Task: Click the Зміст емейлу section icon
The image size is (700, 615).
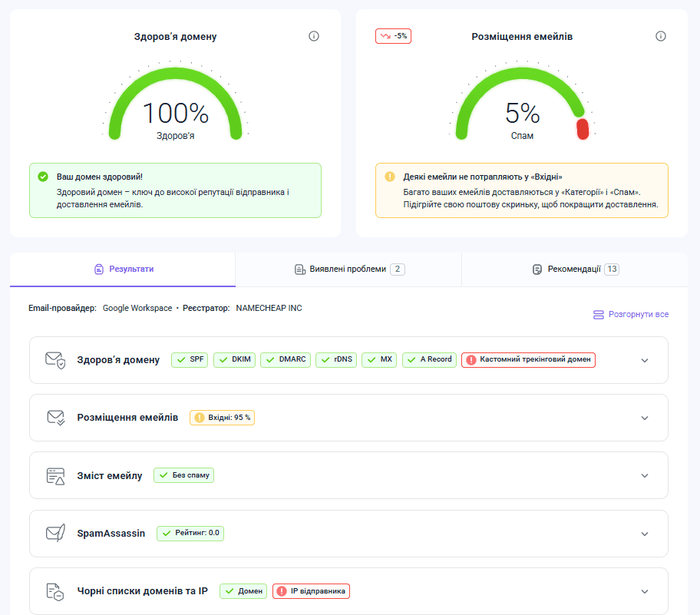Action: coord(54,475)
